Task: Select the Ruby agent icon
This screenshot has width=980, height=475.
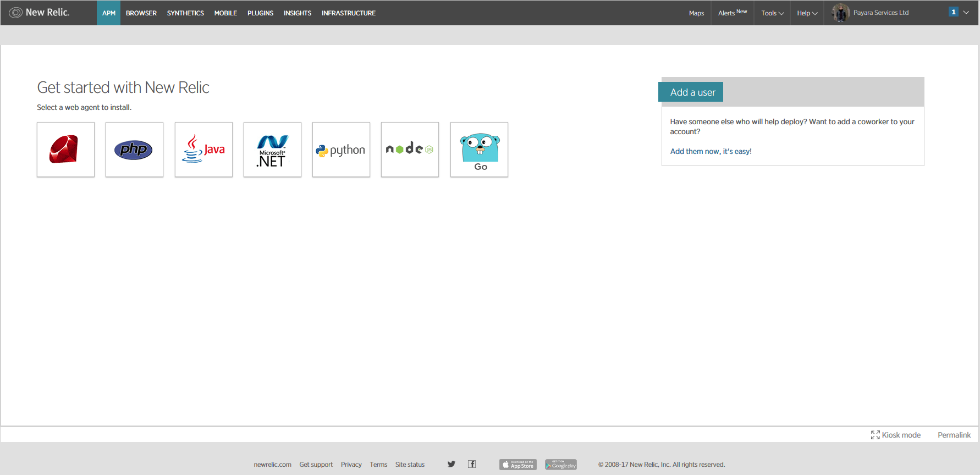Action: click(x=65, y=150)
